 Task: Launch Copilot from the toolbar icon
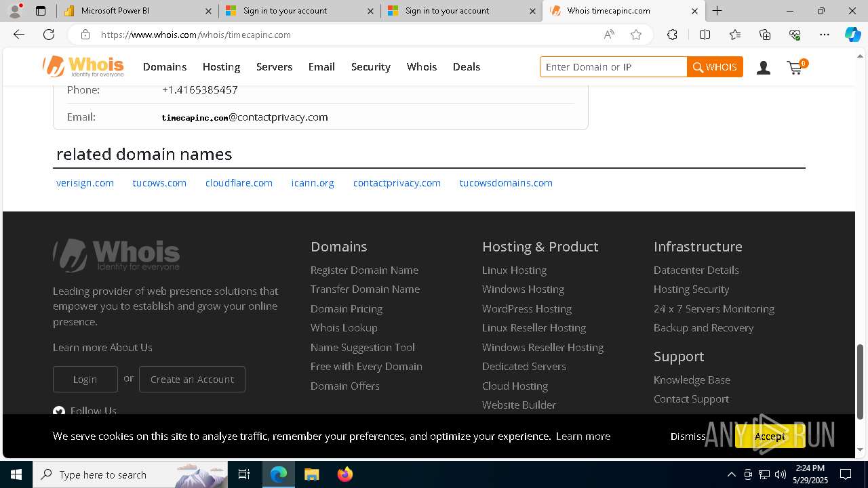click(852, 35)
